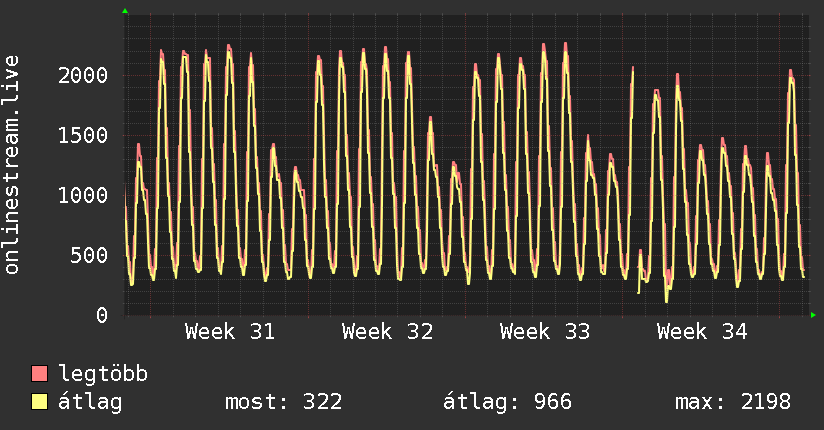Click the Week 34 axis label
The width and height of the screenshot is (824, 430).
[702, 332]
